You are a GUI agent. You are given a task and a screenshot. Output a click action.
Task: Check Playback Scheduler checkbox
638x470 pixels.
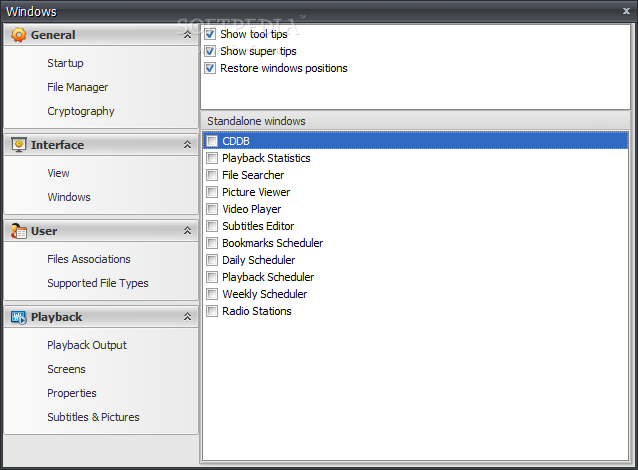(x=212, y=277)
